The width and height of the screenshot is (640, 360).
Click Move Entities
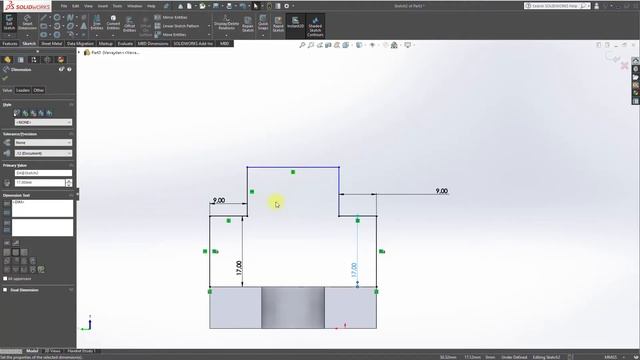[x=171, y=35]
